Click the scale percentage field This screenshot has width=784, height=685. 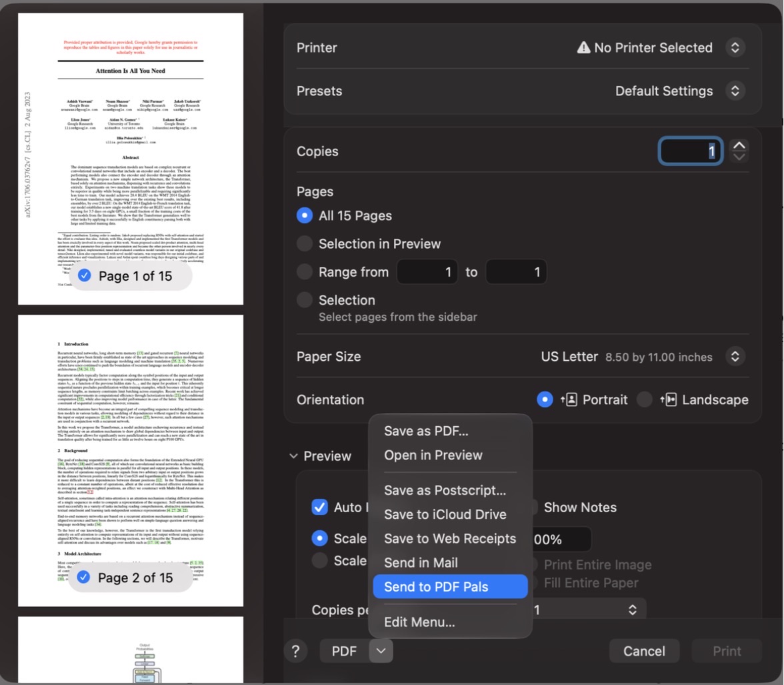561,540
